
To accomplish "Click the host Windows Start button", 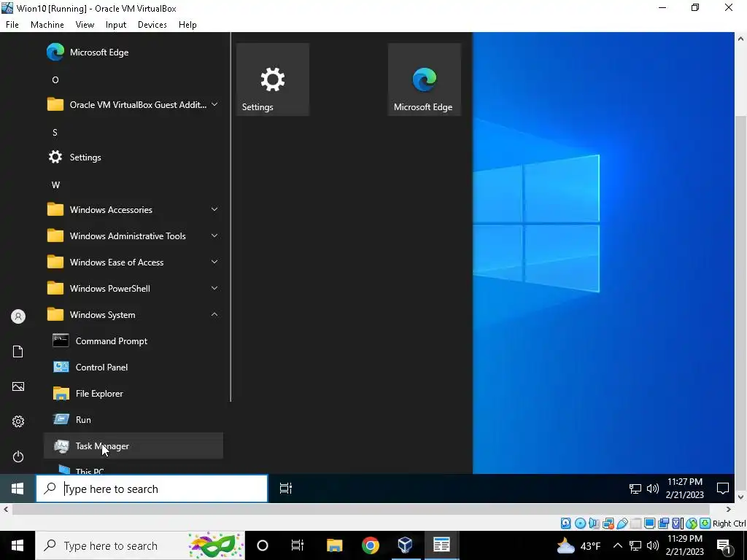I will 18,545.
